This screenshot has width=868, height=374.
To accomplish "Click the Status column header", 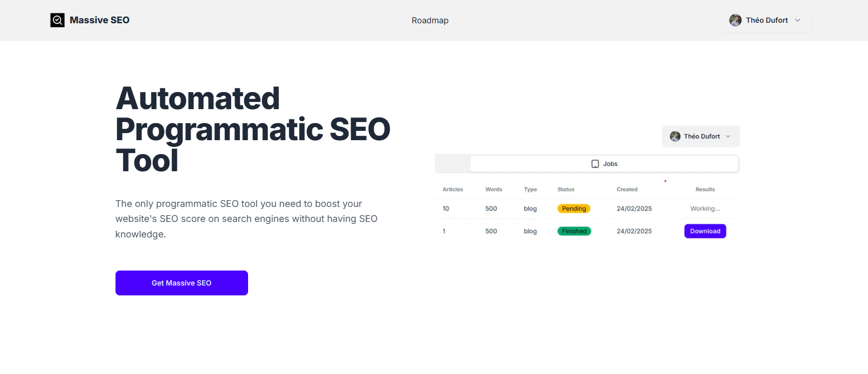I will [x=566, y=189].
